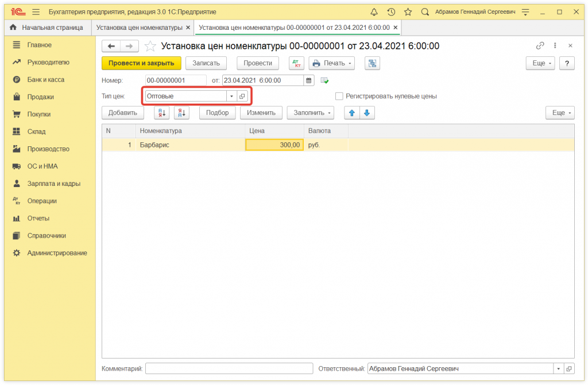Open the Печать dropdown button

click(331, 63)
